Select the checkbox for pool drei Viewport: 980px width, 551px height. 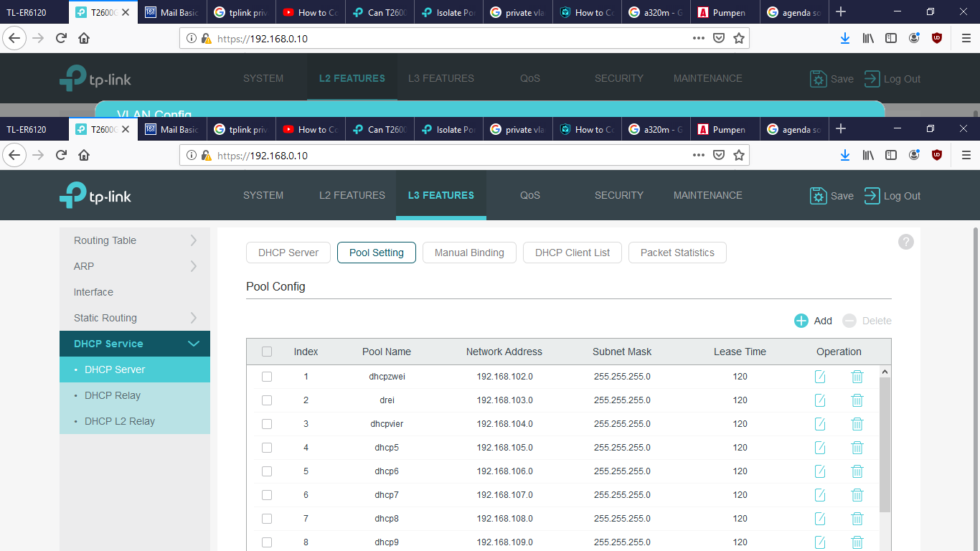tap(267, 400)
